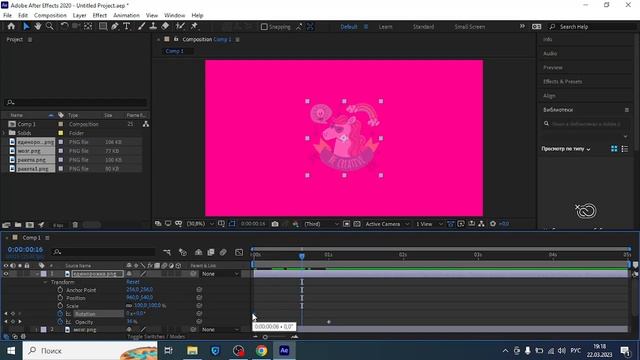Click the Graph Editor icon in timeline
The height and width of the screenshot is (360, 640).
[x=239, y=253]
